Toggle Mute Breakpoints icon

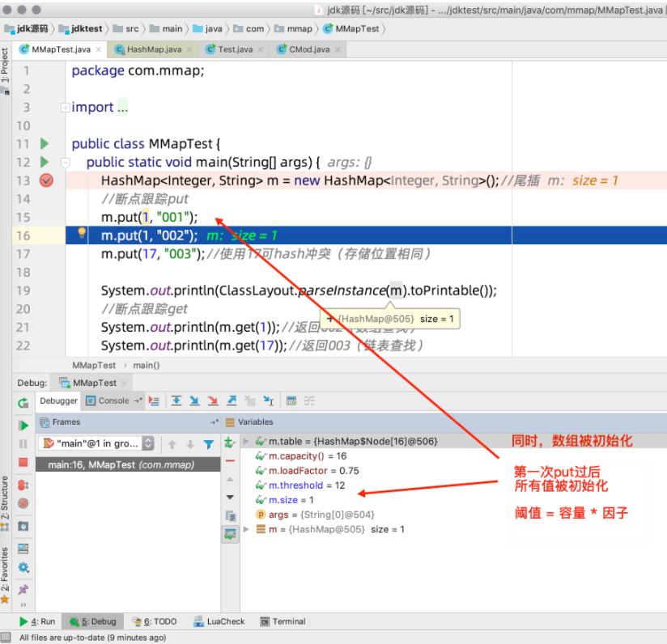[23, 503]
